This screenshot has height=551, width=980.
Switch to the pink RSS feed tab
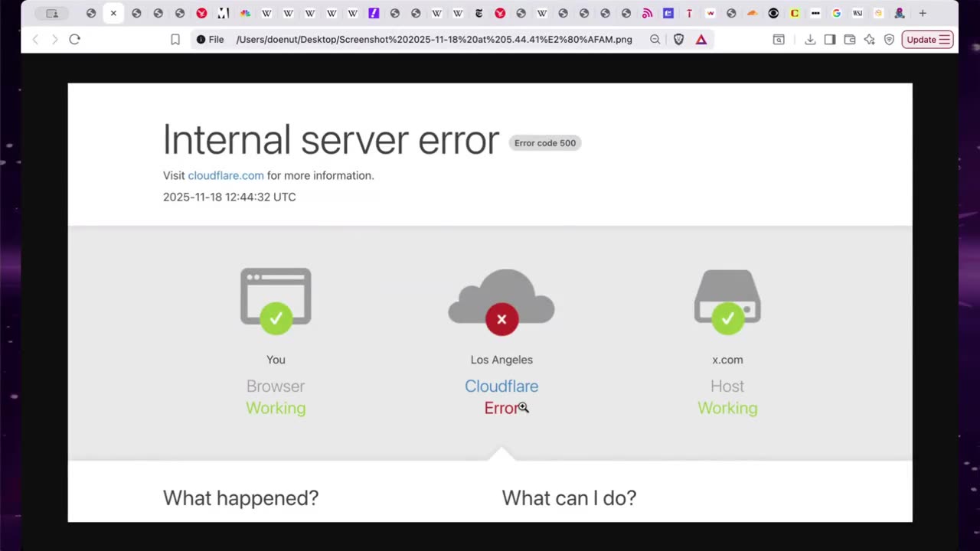[647, 13]
